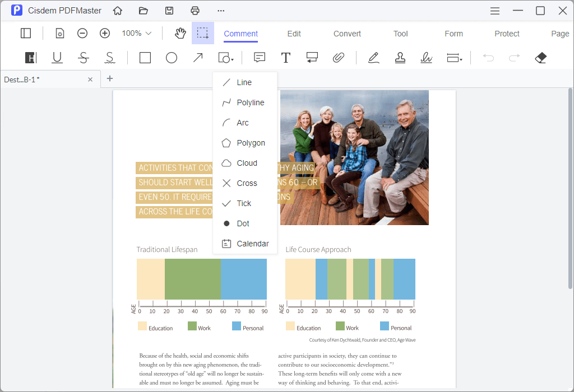Select the Dest...B-1 document tab
This screenshot has height=392, width=574.
50,80
